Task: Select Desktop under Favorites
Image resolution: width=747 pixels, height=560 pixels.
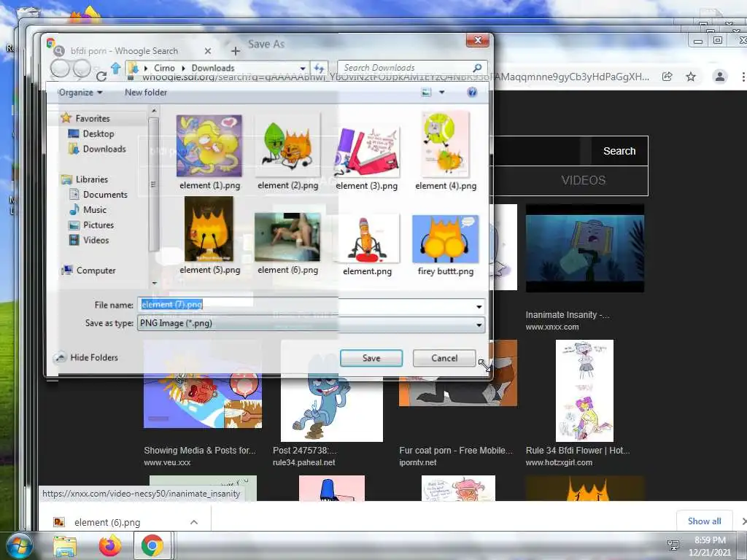Action: (x=91, y=134)
